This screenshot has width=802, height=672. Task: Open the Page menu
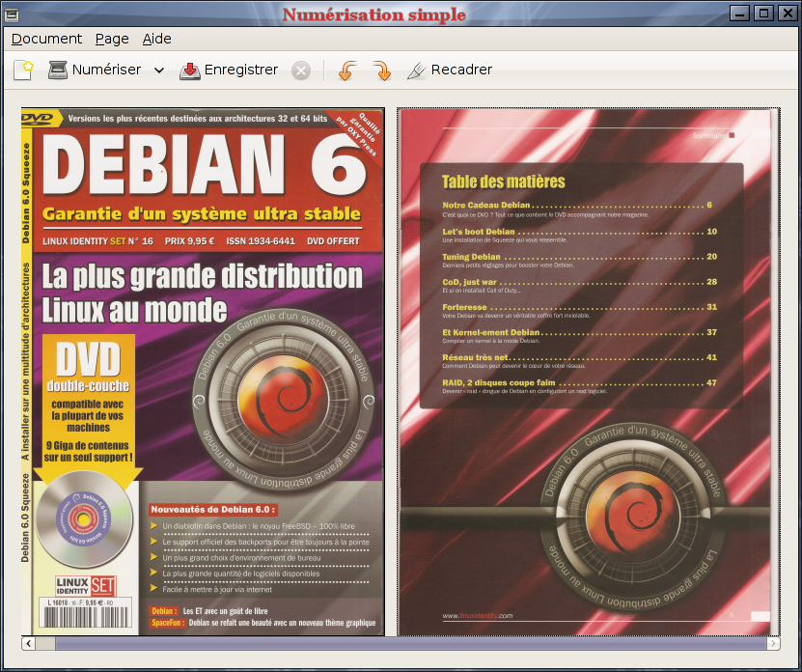(x=112, y=39)
